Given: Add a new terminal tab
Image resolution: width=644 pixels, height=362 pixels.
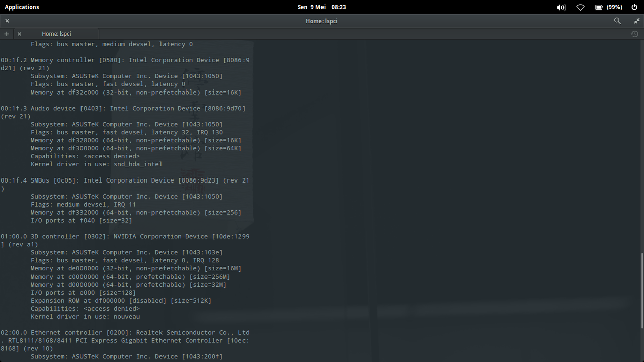Looking at the screenshot, I should click(x=7, y=34).
